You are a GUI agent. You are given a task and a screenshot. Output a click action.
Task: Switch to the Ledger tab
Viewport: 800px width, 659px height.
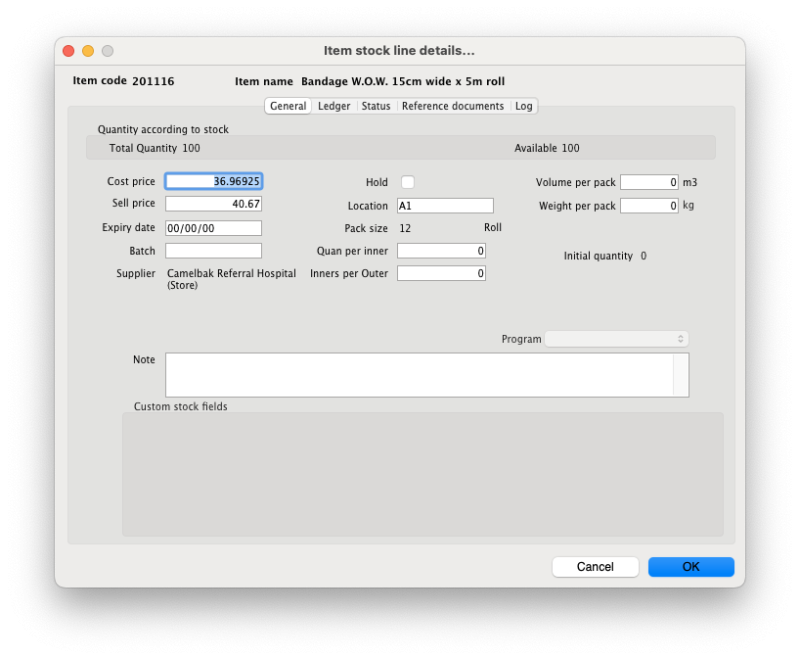334,106
